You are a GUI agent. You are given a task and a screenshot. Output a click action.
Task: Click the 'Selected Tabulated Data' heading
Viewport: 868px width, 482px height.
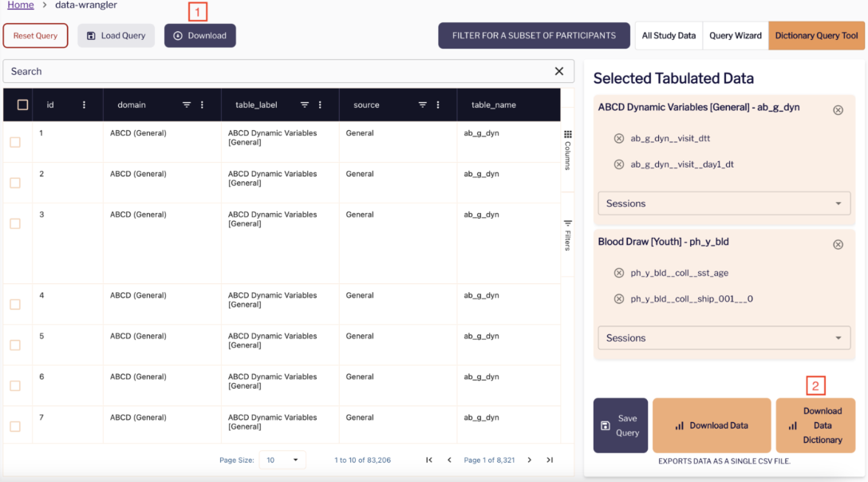[x=673, y=78]
